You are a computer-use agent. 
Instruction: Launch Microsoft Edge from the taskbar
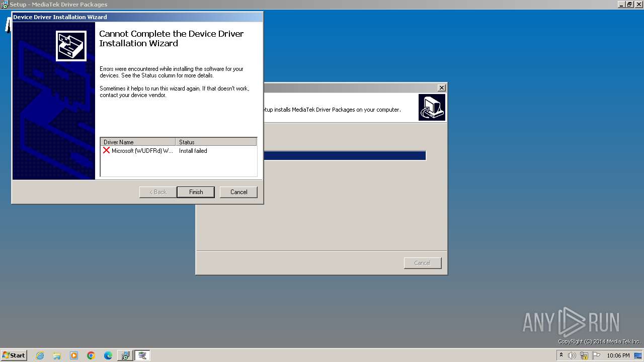pyautogui.click(x=108, y=355)
